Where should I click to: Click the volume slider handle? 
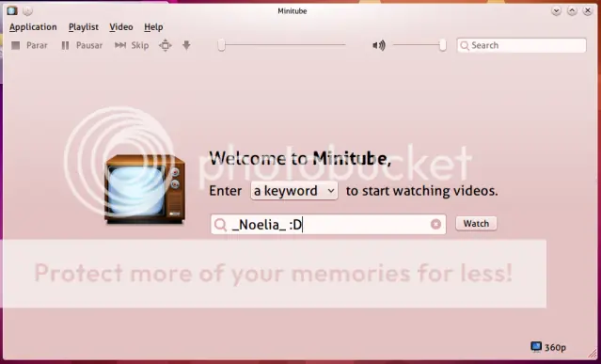[443, 45]
